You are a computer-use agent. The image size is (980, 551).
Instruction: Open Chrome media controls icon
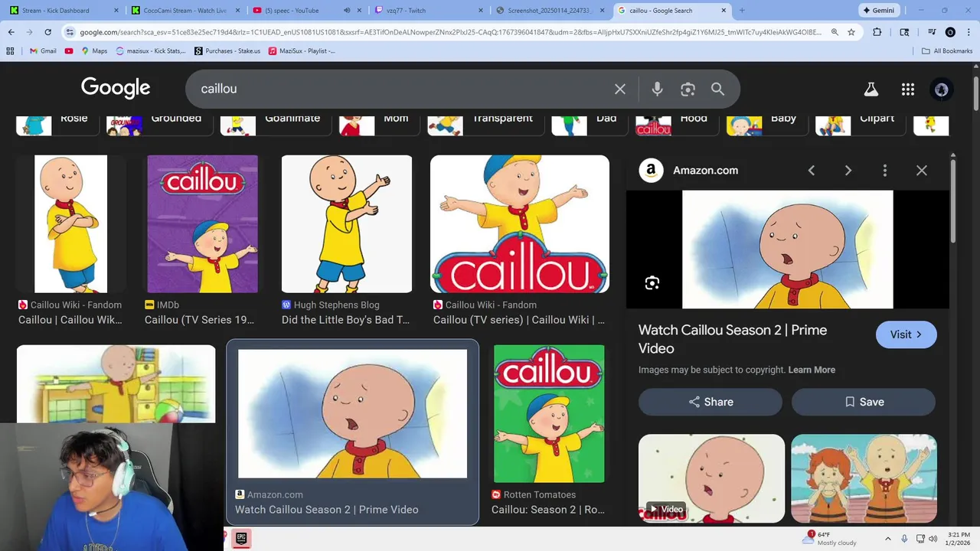click(x=932, y=32)
